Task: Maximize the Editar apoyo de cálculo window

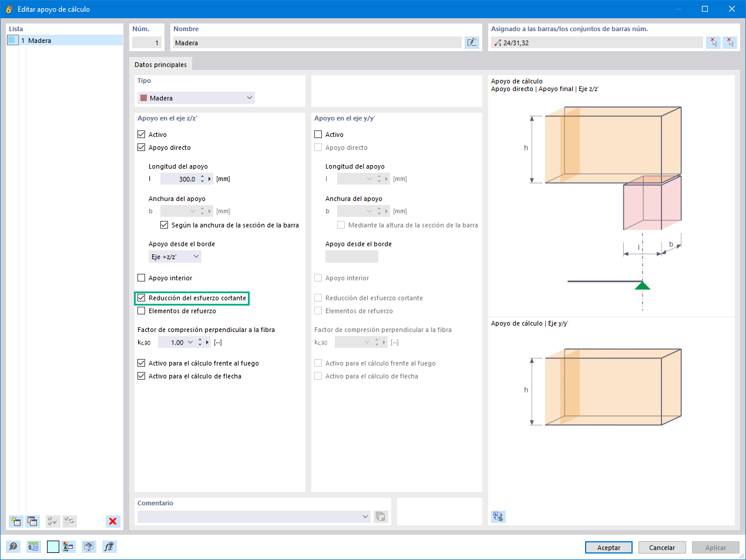Action: click(x=705, y=9)
